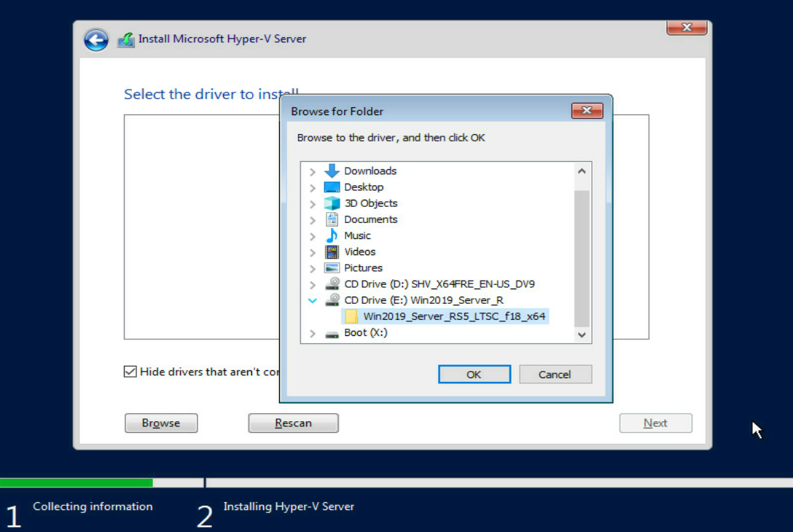793x532 pixels.
Task: Click the CD Drive (E:) disc icon
Action: (x=332, y=300)
